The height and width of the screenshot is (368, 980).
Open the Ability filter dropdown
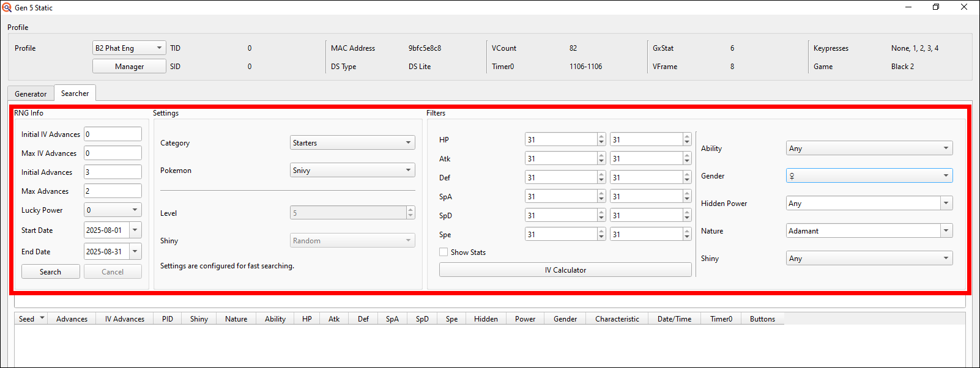point(869,148)
